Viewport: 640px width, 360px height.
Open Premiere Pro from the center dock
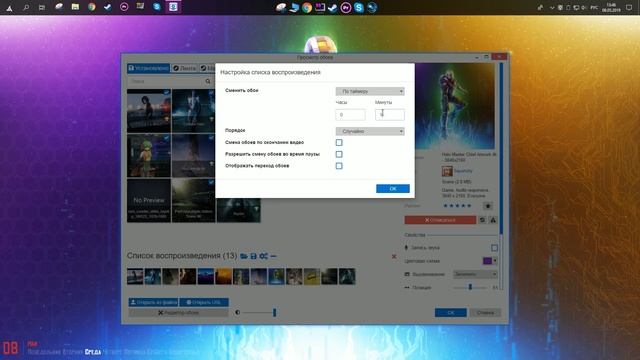pos(346,7)
